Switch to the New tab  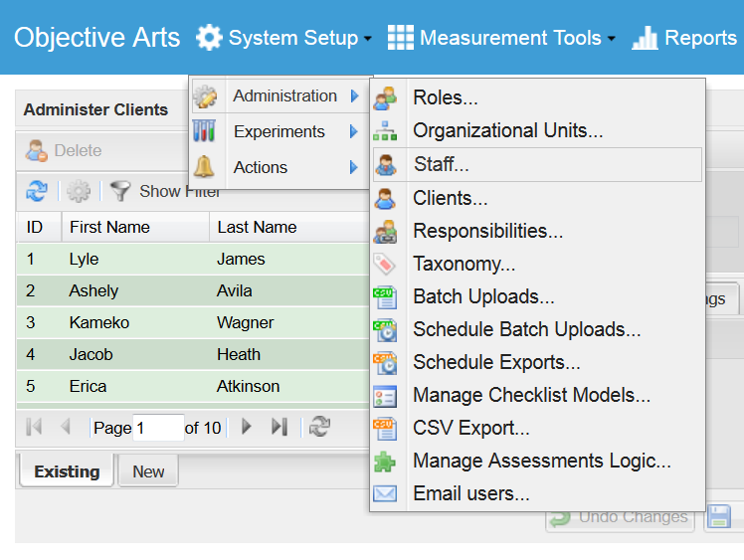[x=148, y=471]
